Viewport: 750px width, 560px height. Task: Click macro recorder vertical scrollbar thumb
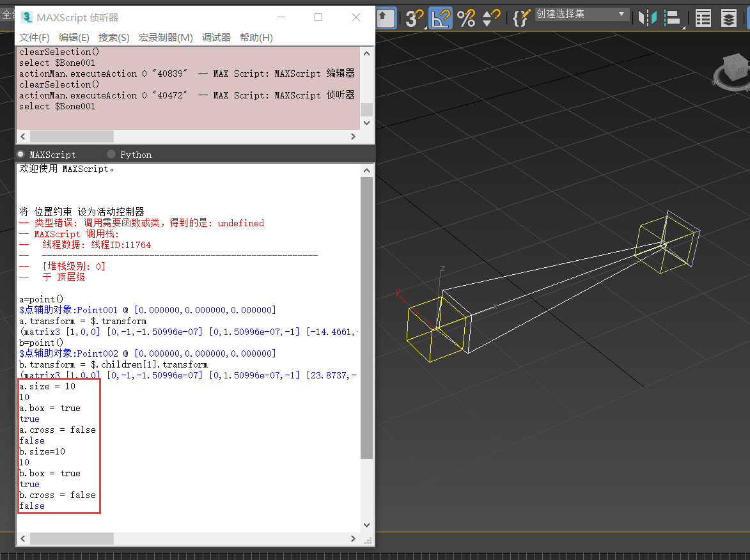[366, 109]
